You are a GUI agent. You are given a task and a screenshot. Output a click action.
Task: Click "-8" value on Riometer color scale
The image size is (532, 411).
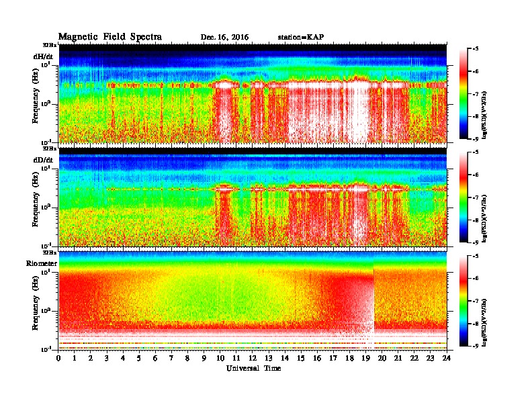tap(476, 323)
